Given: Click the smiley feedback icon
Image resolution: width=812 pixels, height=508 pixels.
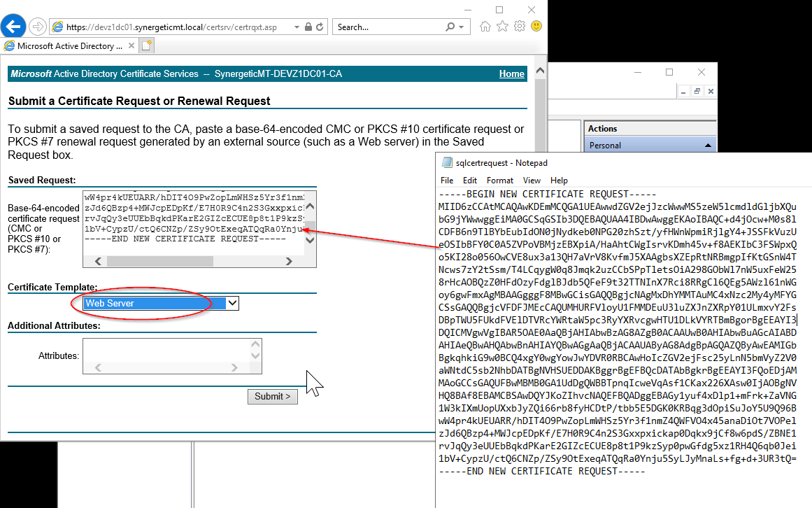Looking at the screenshot, I should click(536, 26).
